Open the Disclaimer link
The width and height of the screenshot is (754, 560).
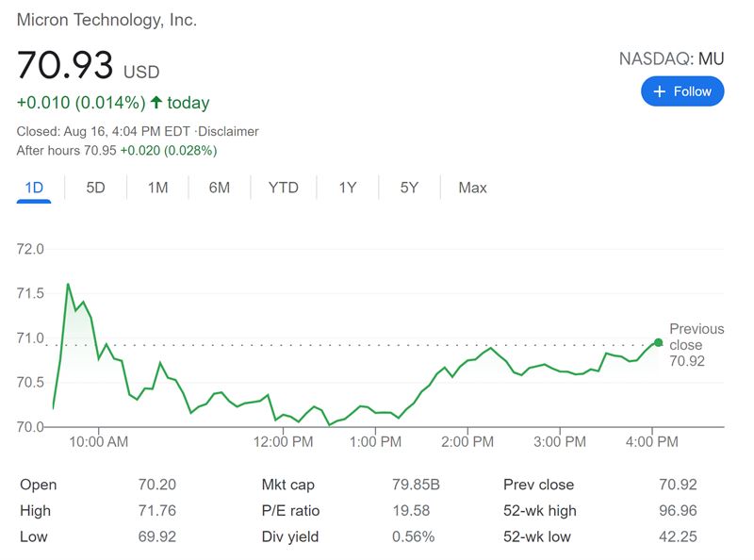228,131
